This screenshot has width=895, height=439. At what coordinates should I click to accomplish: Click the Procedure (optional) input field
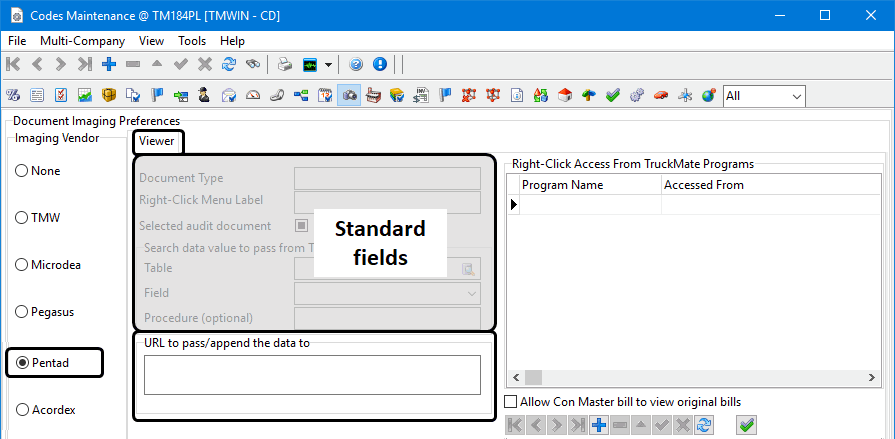[x=387, y=317]
